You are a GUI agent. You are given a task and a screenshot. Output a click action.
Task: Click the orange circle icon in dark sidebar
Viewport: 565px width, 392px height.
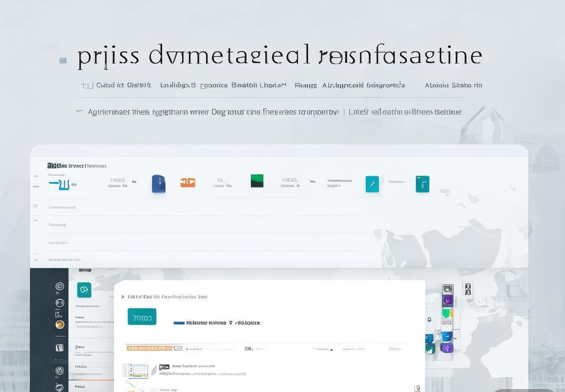coord(60,325)
